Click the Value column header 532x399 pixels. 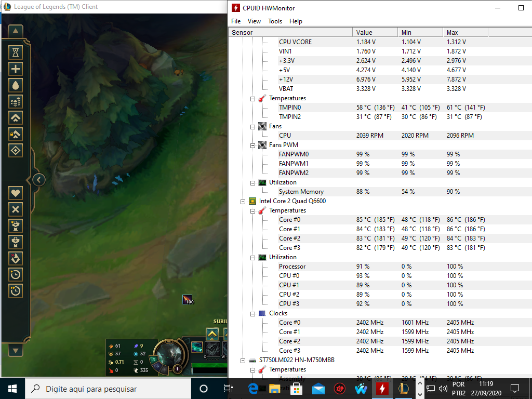point(375,33)
